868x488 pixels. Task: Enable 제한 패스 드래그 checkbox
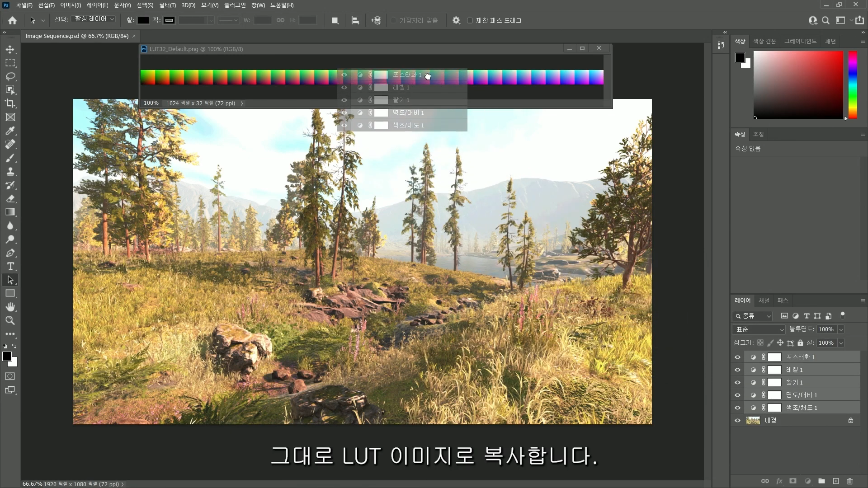tap(470, 20)
